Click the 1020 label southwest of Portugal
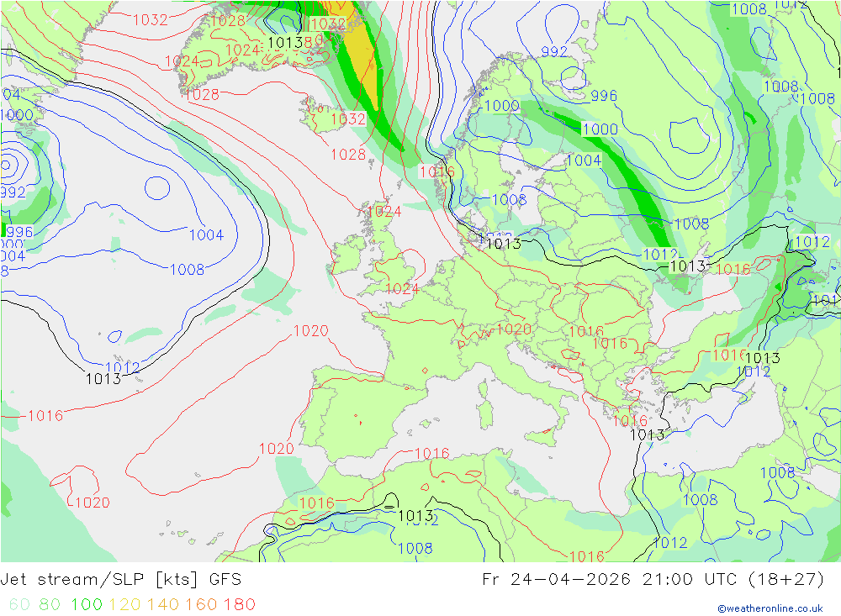The height and width of the screenshot is (616, 841). tap(276, 448)
